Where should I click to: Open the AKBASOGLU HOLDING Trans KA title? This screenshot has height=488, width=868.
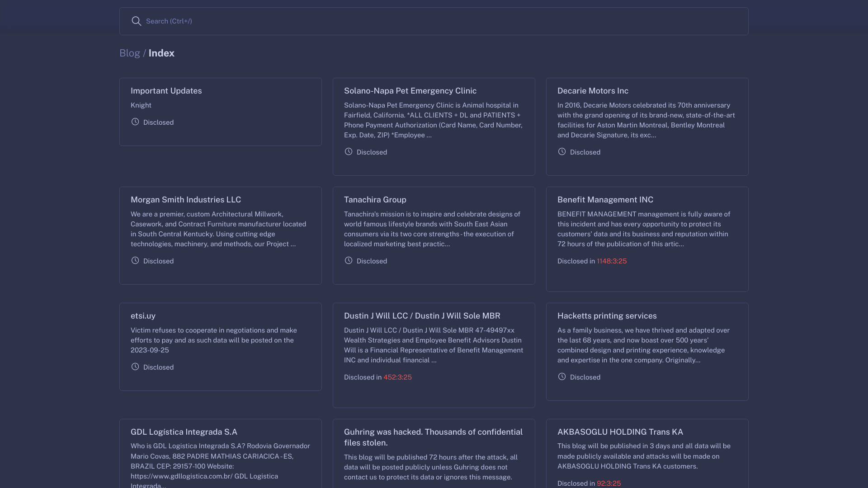[x=620, y=432]
